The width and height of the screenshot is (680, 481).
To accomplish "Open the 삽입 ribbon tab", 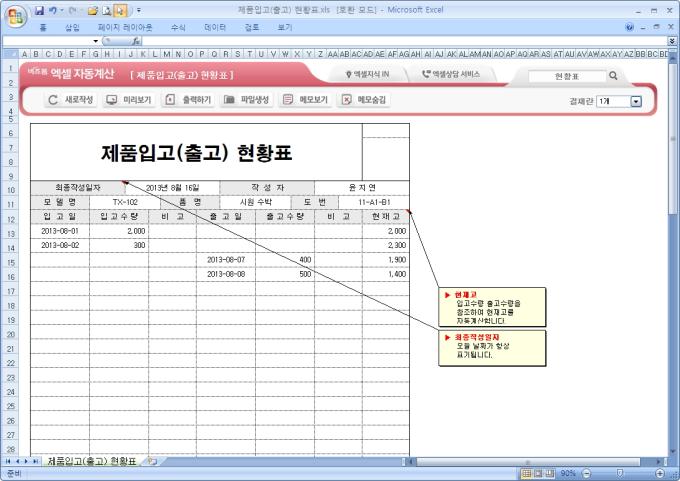I will pyautogui.click(x=72, y=27).
